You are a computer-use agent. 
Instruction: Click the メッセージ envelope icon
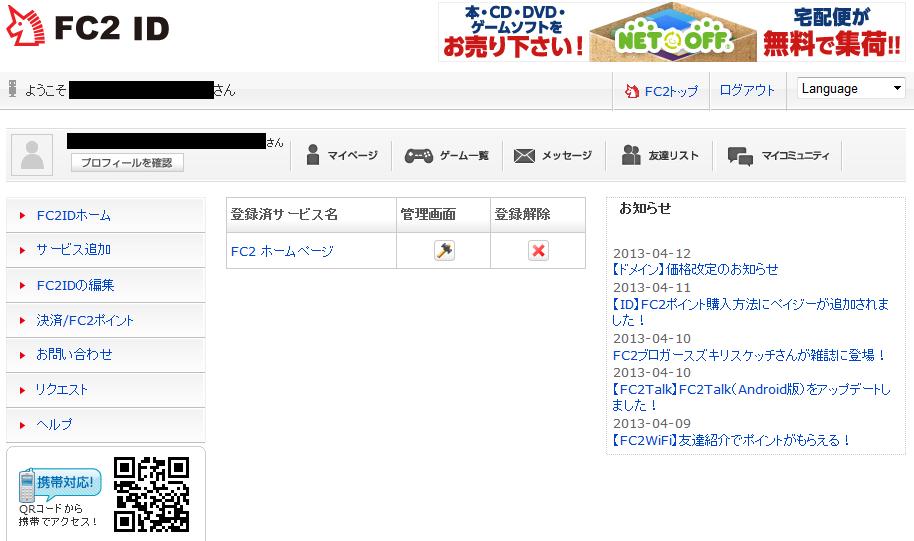coord(524,156)
